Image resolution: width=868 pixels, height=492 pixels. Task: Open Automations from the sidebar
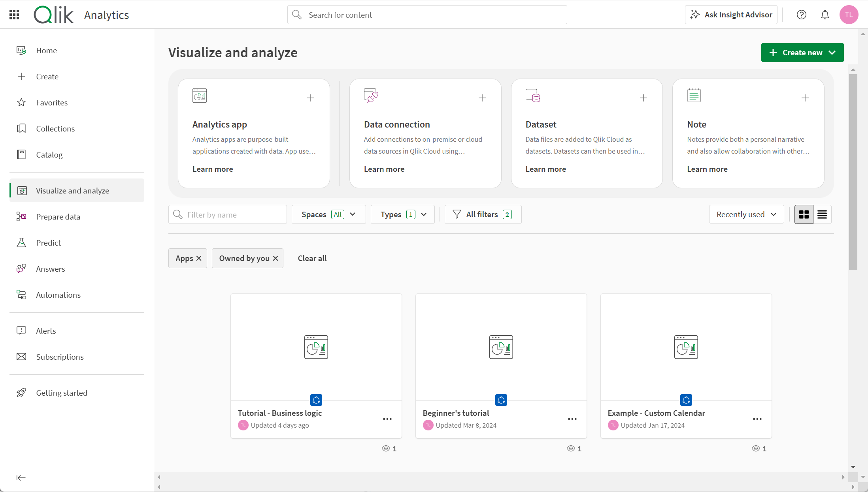tap(58, 295)
